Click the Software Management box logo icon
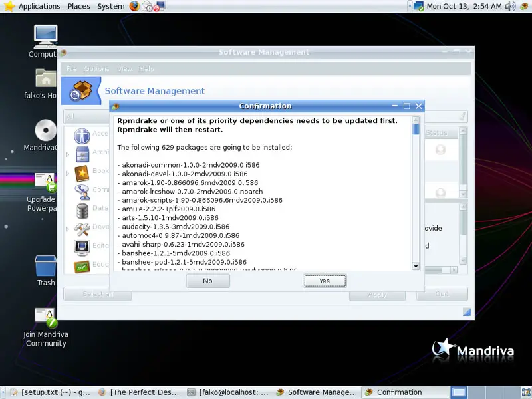 tap(80, 91)
